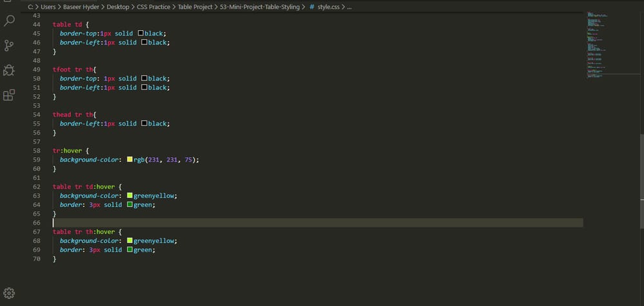Click the Table Project breadcrumb
The image size is (644, 306).
(x=195, y=7)
